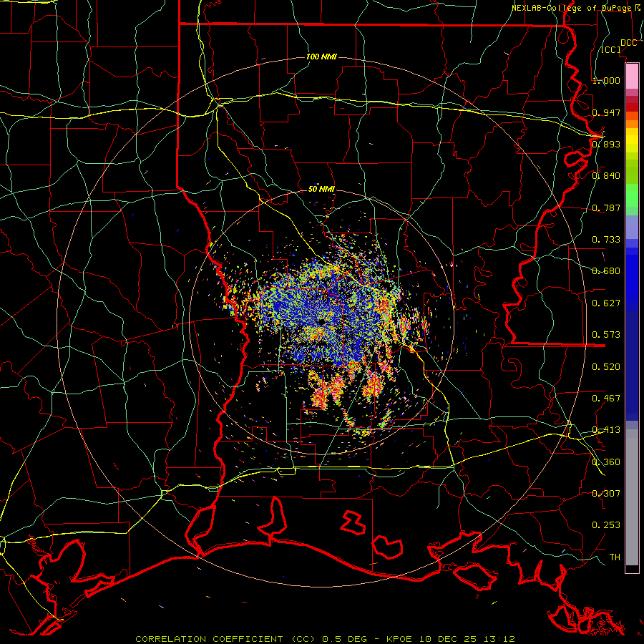Image resolution: width=644 pixels, height=644 pixels.
Task: Click the TH threshold label
Action: (615, 557)
